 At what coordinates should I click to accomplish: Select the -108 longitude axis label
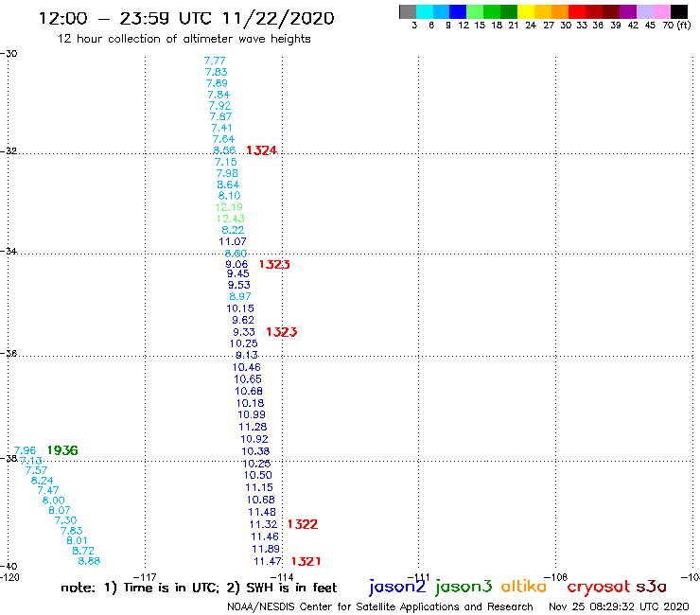[x=556, y=577]
